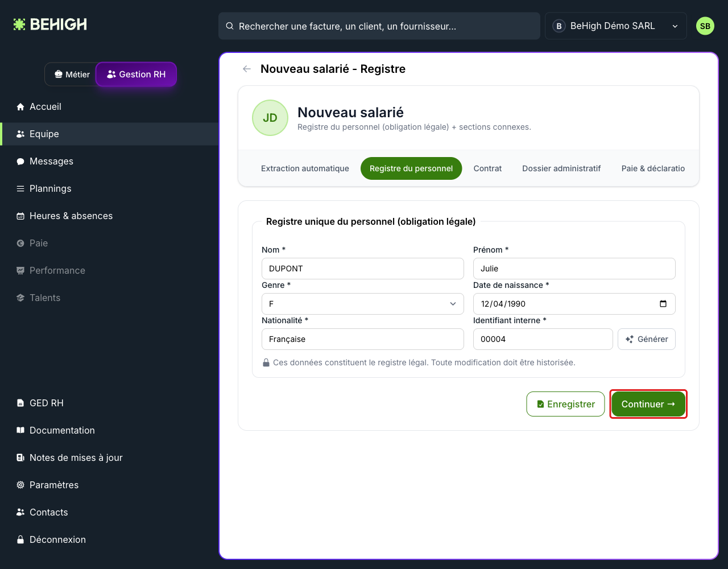This screenshot has width=728, height=569.
Task: Open the Paie & déclaration tab
Action: [653, 168]
